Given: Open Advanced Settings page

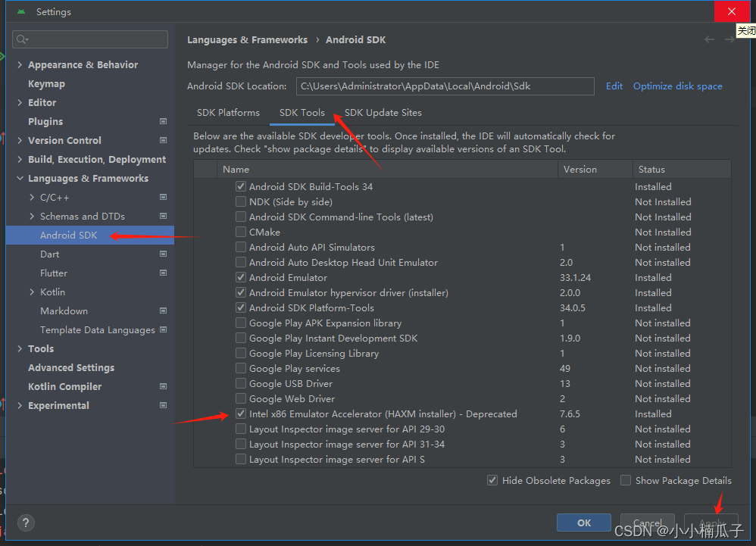Looking at the screenshot, I should point(71,368).
